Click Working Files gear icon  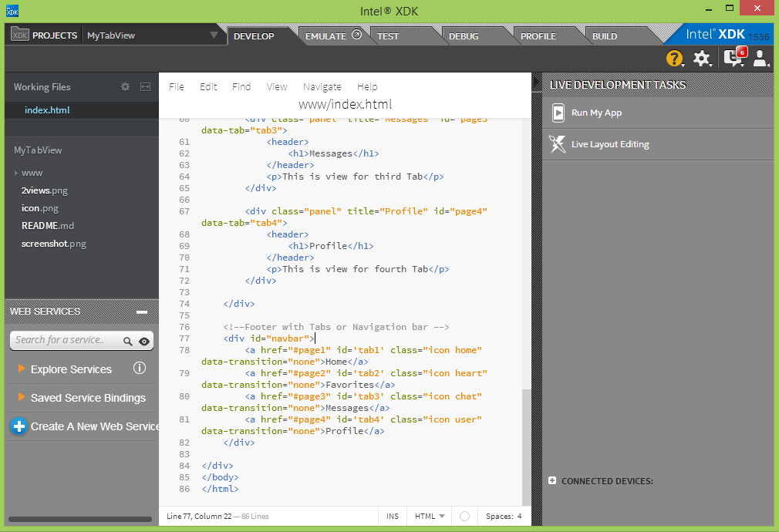(x=125, y=87)
